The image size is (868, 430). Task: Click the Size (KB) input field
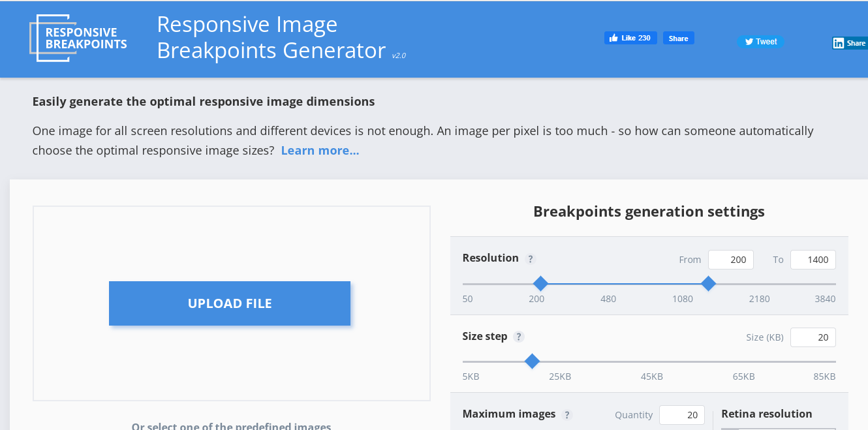(813, 337)
